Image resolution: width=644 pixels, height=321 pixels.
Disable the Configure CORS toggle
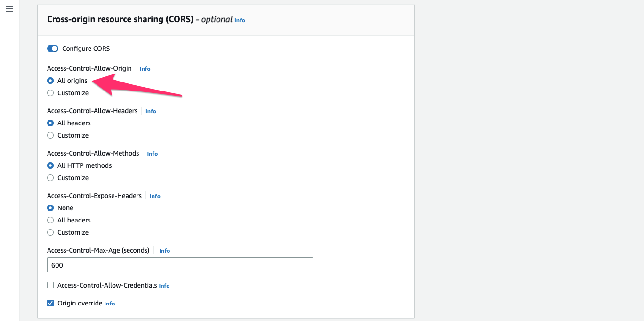click(52, 49)
